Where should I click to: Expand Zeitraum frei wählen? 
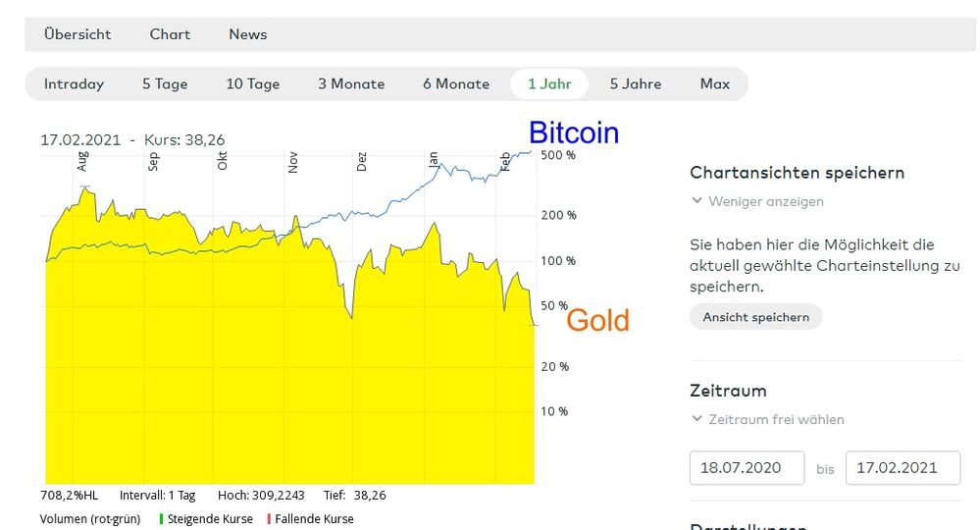tap(777, 419)
